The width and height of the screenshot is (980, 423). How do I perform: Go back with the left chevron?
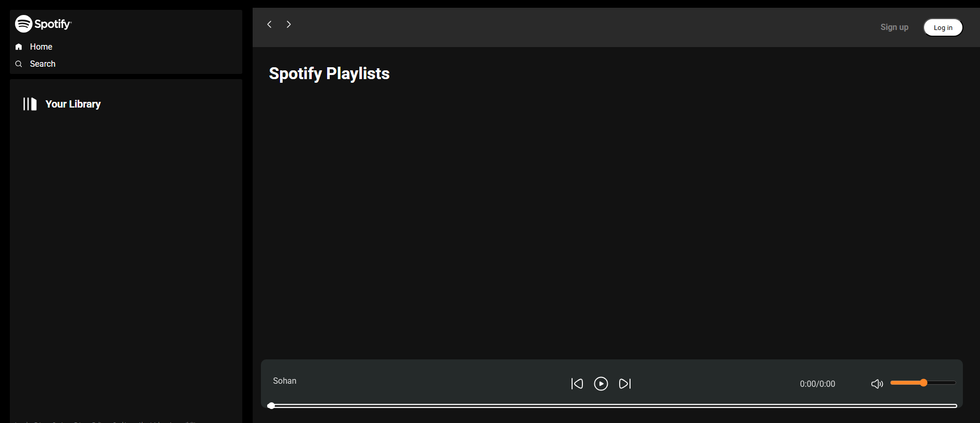tap(269, 24)
